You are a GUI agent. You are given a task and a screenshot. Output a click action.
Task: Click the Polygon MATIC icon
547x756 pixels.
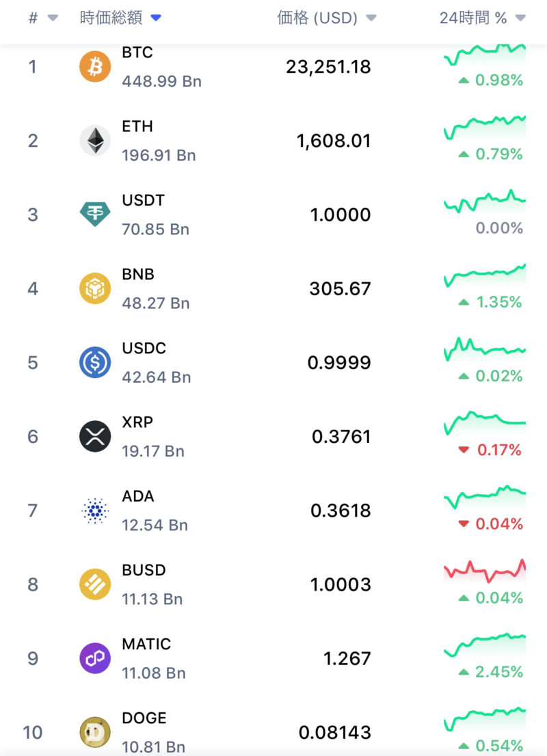[x=95, y=658]
